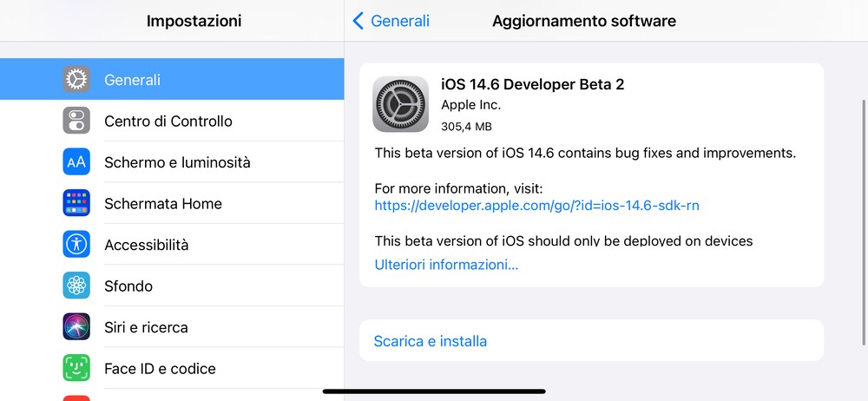
Task: Click 'For more information, visit:' text
Action: [458, 188]
